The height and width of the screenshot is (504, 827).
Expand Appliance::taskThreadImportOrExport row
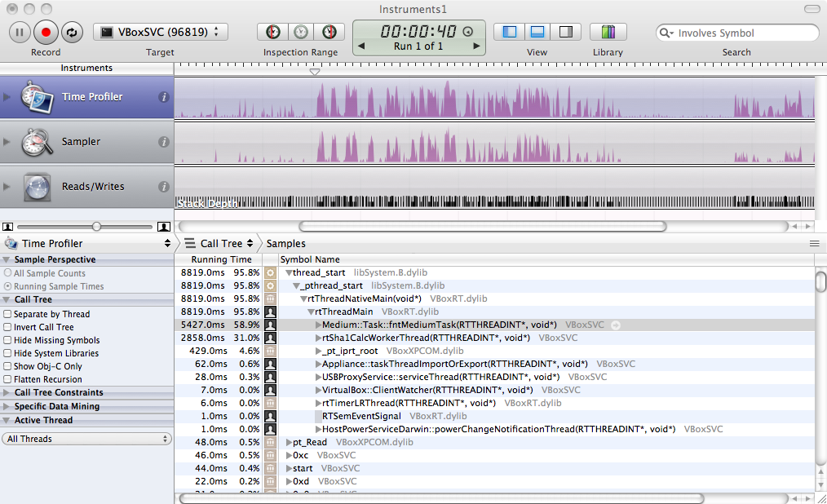pos(319,365)
